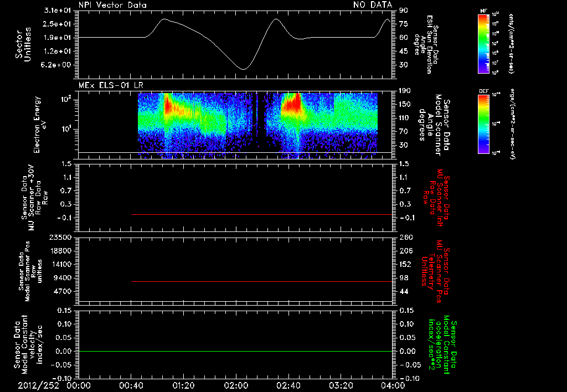Click the '90' Sun Elevation axis tick
Viewport: 567px width, 392px height.
404,11
